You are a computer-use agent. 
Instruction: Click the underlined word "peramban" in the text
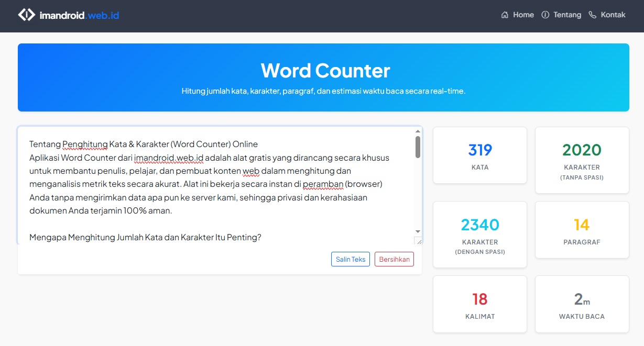pyautogui.click(x=323, y=184)
